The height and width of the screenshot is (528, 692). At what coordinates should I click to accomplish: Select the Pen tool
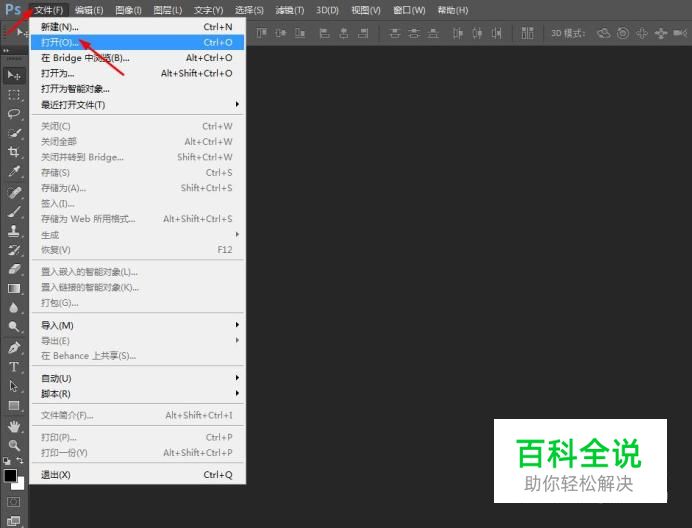tap(14, 348)
